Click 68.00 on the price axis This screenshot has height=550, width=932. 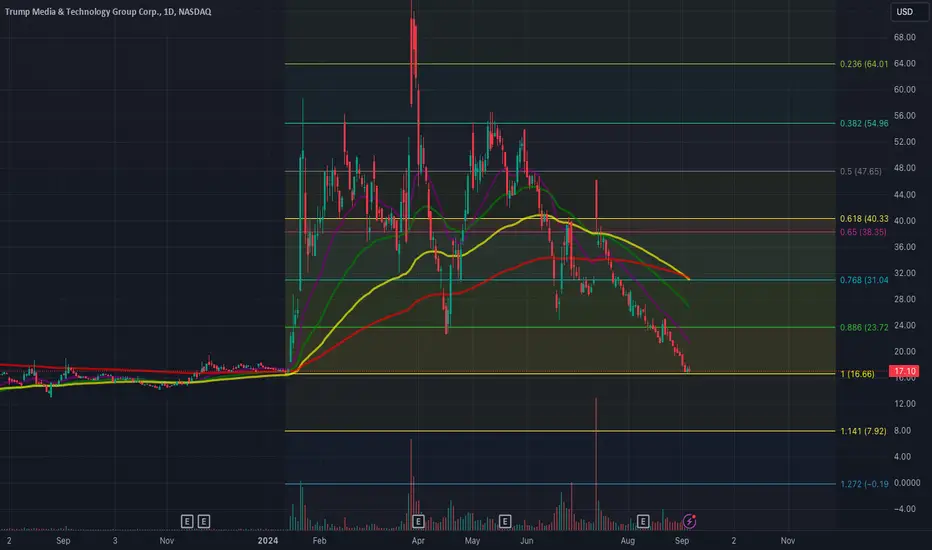pyautogui.click(x=904, y=37)
